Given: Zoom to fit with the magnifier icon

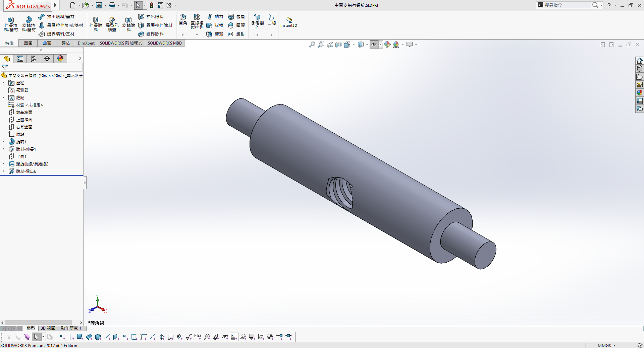Looking at the screenshot, I should [x=312, y=45].
